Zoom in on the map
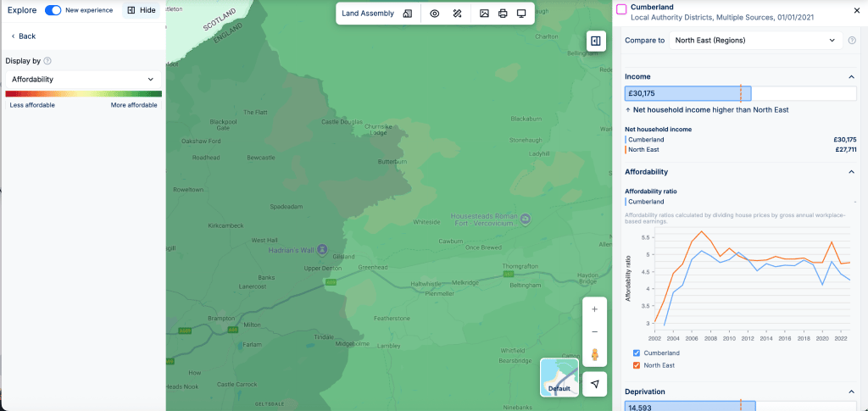Viewport: 868px width, 411px height. click(x=594, y=309)
